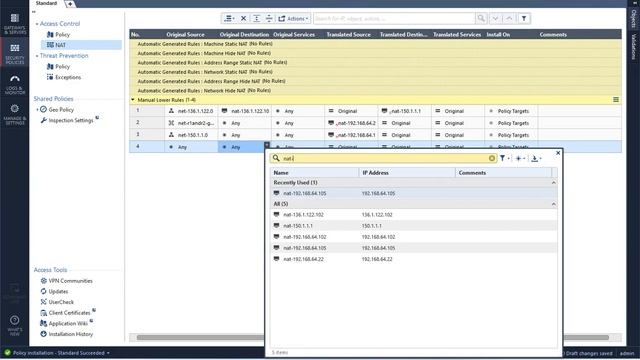Click the delete rule X icon
Viewport: 640px width, 360px height.
click(x=243, y=18)
